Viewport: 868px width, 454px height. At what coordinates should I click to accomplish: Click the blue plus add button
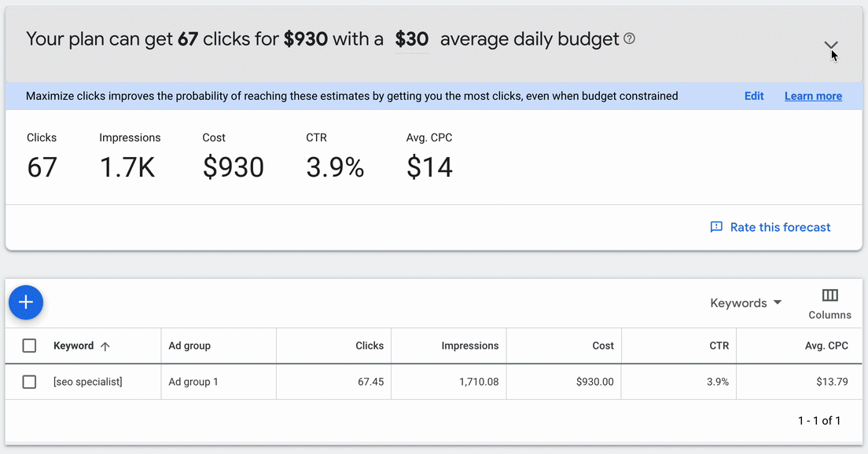[x=26, y=302]
